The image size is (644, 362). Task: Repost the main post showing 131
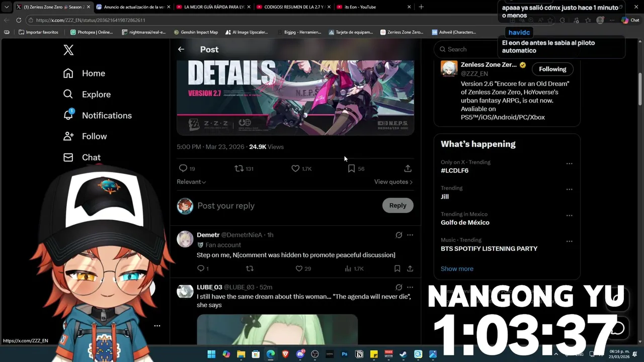tap(244, 168)
